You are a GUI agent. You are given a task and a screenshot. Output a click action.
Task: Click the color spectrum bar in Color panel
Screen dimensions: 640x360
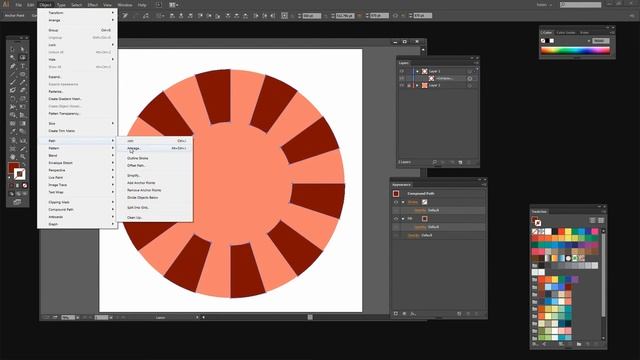pos(575,51)
